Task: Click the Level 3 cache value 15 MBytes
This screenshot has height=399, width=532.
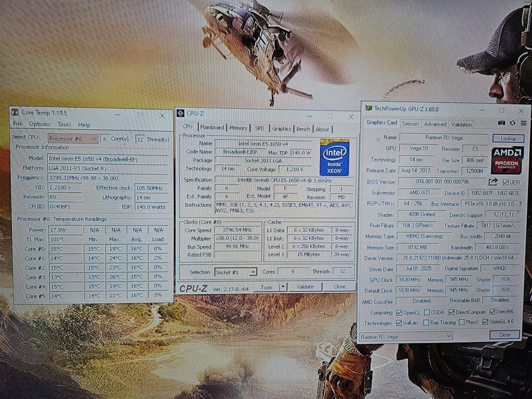Action: coord(308,254)
